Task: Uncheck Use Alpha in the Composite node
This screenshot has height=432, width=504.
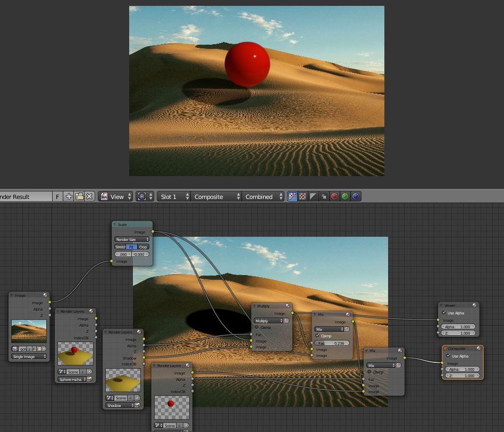Action: coord(448,356)
